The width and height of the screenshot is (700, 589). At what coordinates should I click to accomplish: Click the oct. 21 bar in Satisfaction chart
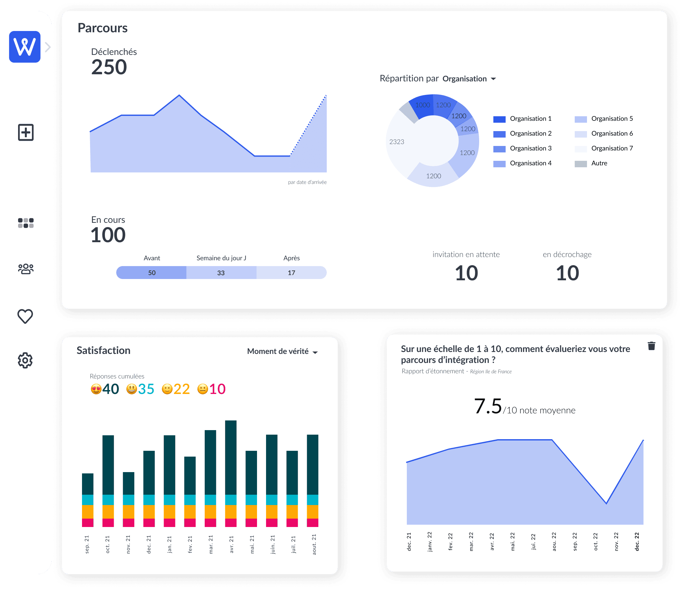[x=108, y=481]
